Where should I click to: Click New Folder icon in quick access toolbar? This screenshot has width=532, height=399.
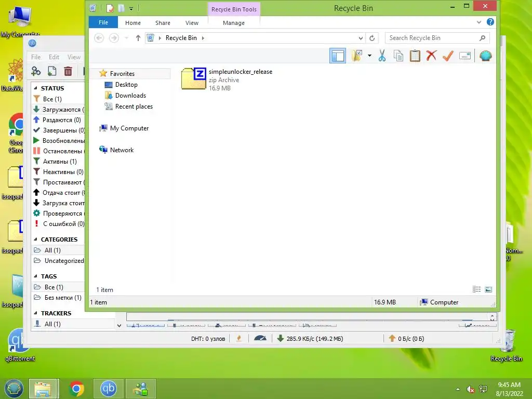pyautogui.click(x=121, y=8)
